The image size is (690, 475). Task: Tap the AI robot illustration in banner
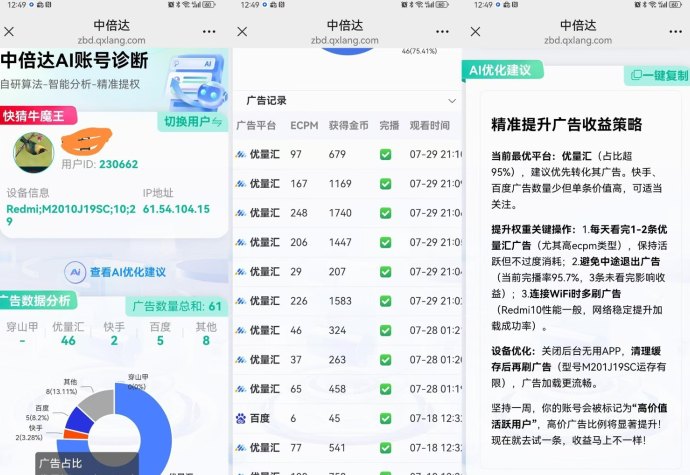(196, 81)
